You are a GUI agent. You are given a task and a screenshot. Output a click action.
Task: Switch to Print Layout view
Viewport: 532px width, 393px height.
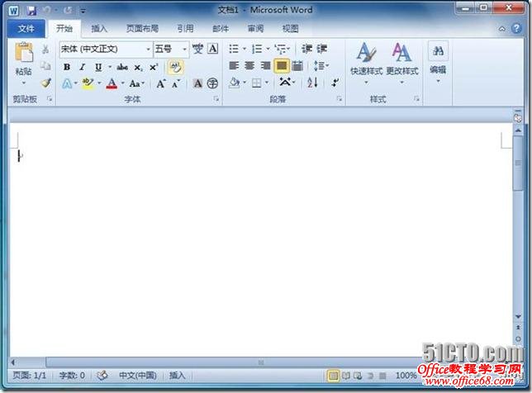click(x=333, y=376)
